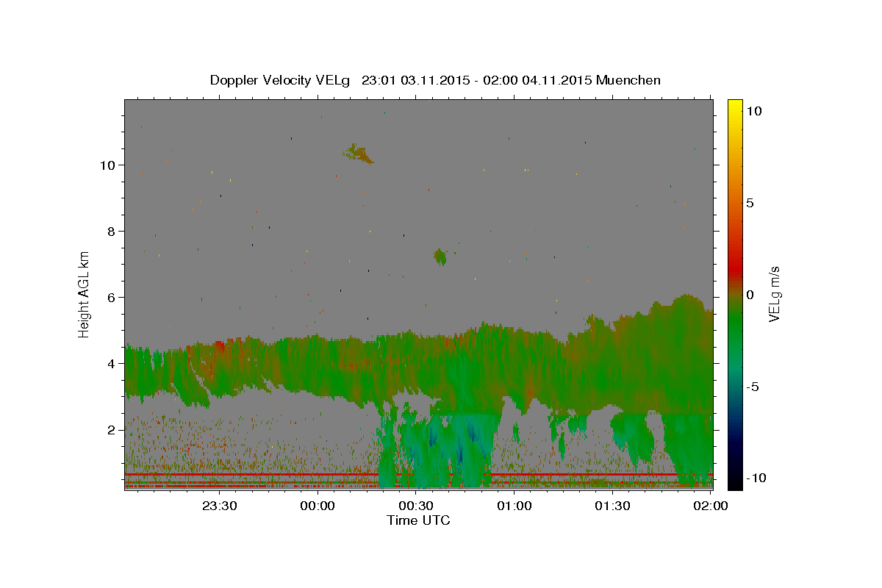Click the 'Muenchen' location in title

(x=628, y=80)
